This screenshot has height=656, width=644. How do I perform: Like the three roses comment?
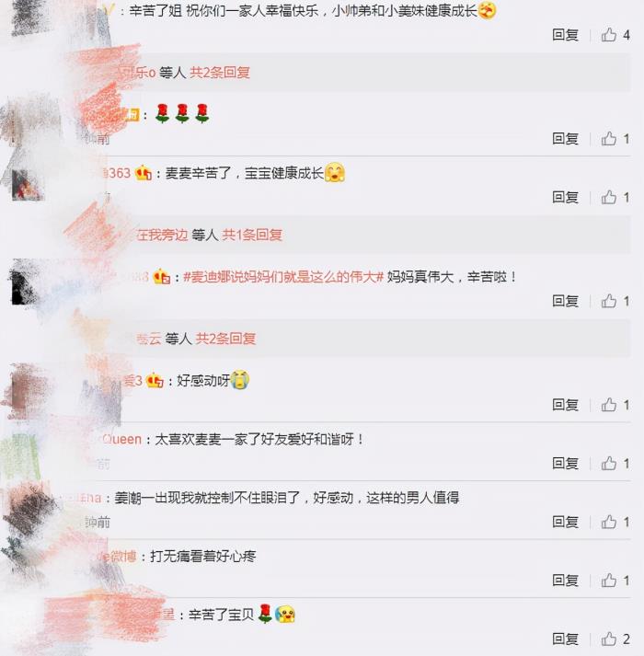[615, 139]
